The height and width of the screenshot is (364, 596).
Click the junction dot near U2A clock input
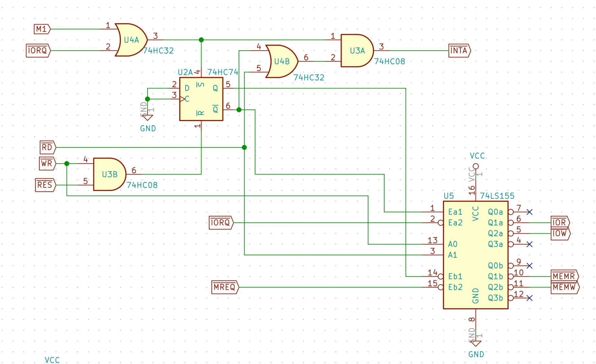pos(148,99)
